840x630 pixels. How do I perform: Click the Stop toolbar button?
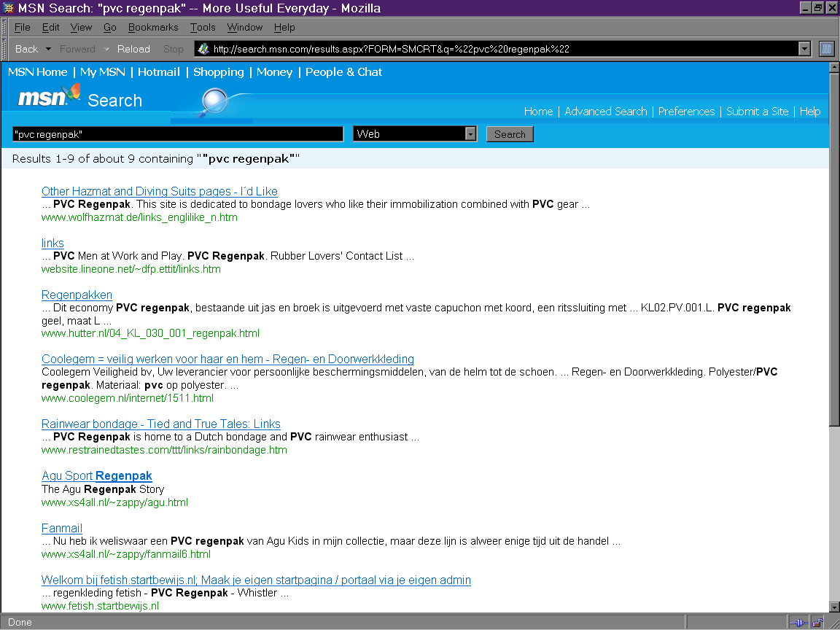click(x=173, y=49)
